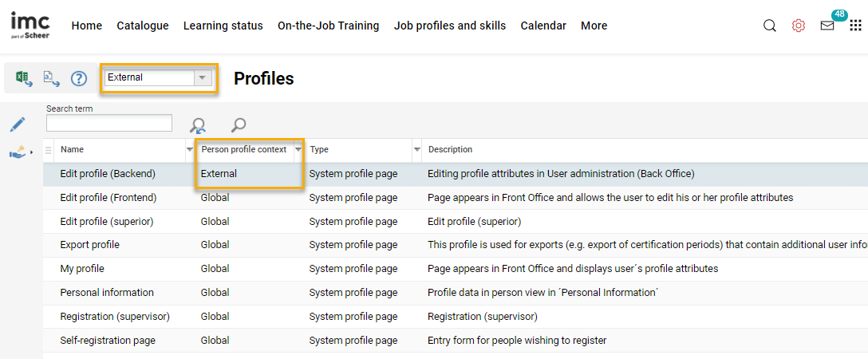
Task: Open the help question mark icon
Action: [x=79, y=78]
